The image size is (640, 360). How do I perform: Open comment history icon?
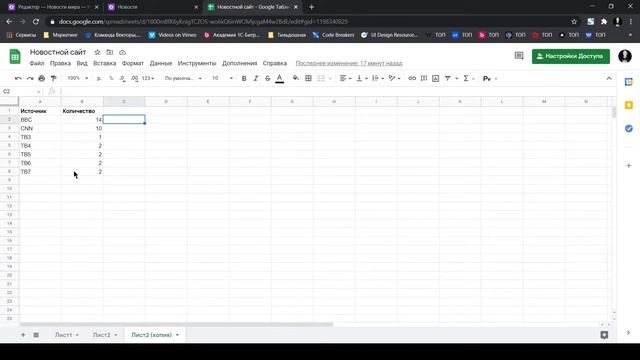click(519, 56)
